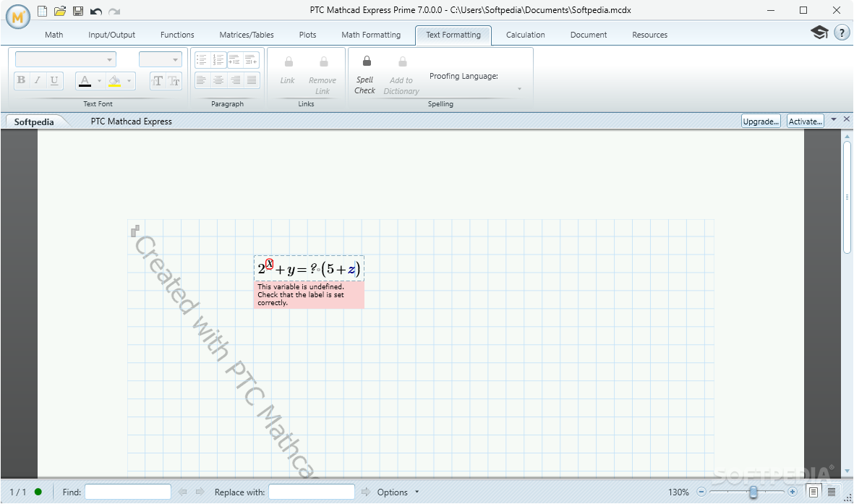Click the zoom slider handle
This screenshot has height=504, width=854.
click(753, 492)
